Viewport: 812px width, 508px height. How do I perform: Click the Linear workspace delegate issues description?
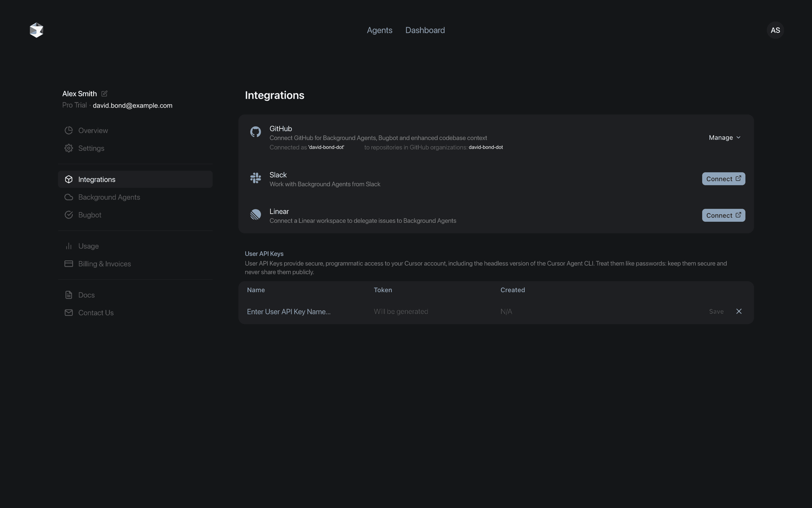pos(363,221)
